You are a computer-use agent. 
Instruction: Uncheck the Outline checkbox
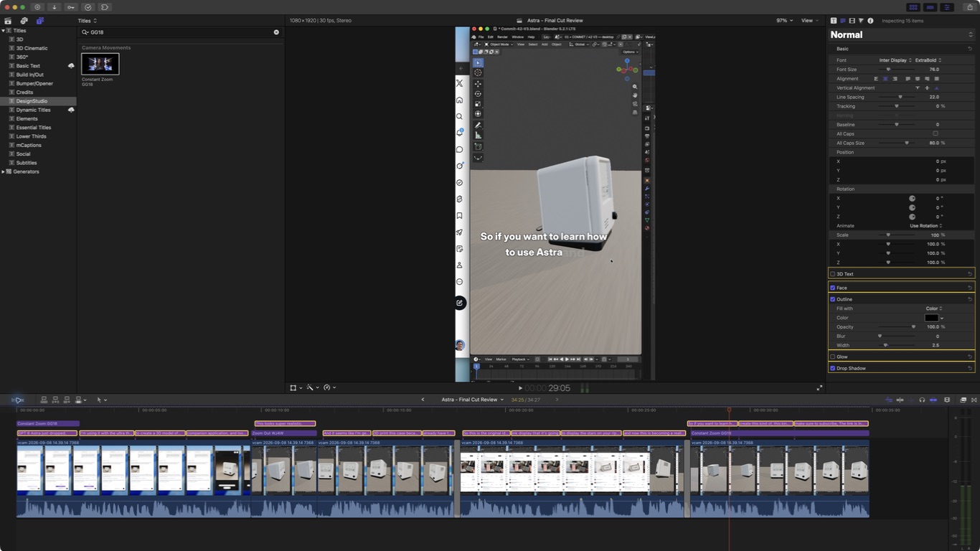click(x=833, y=299)
